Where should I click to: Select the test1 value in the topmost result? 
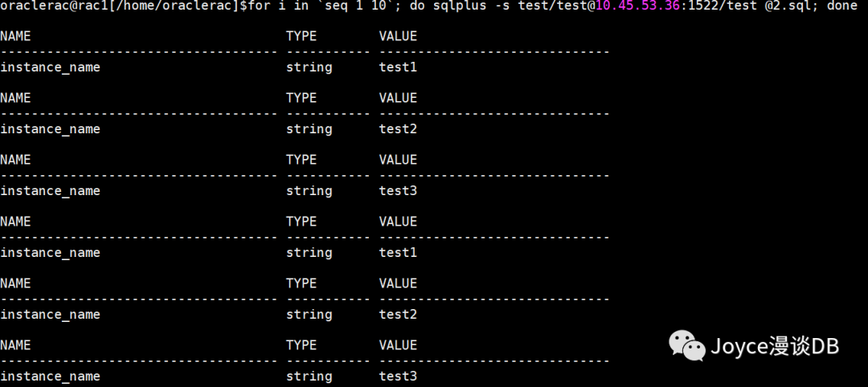click(398, 67)
